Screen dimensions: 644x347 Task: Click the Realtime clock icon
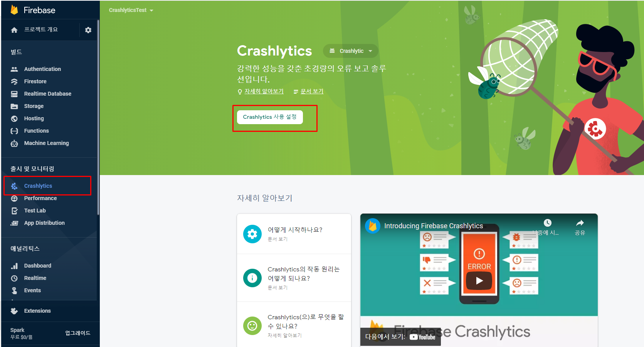pyautogui.click(x=14, y=278)
